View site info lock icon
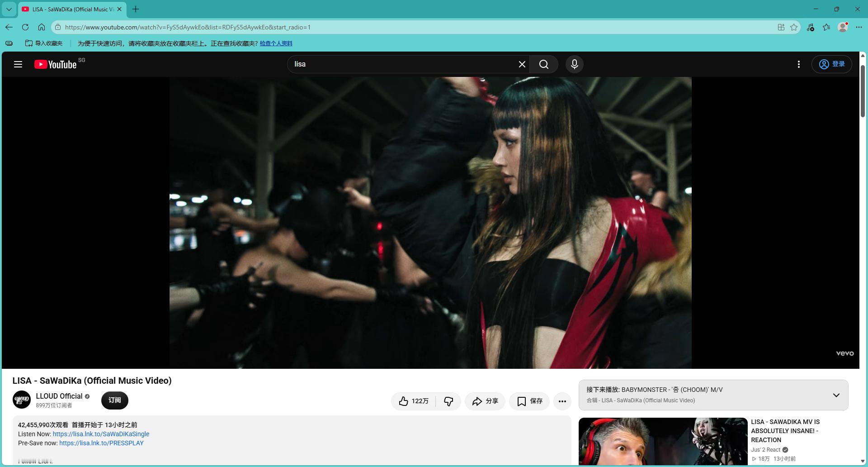This screenshot has width=868, height=467. click(x=57, y=27)
